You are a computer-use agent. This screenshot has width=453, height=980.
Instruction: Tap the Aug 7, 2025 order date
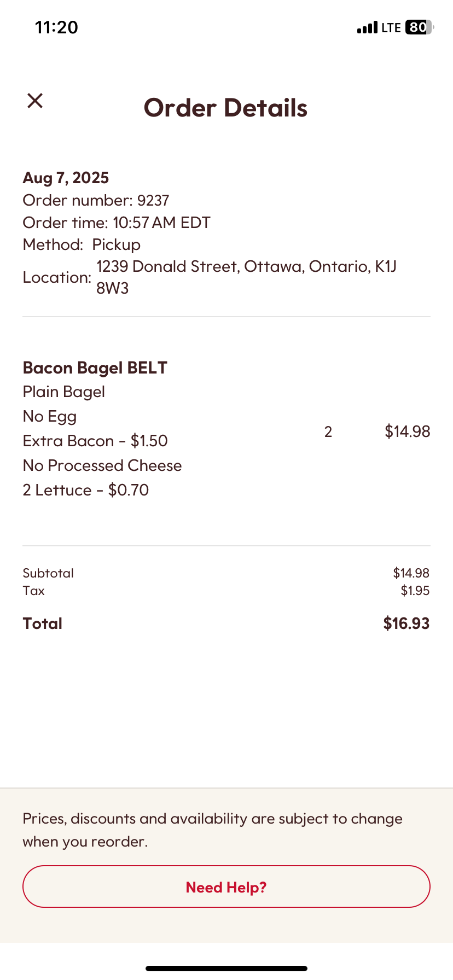click(66, 178)
